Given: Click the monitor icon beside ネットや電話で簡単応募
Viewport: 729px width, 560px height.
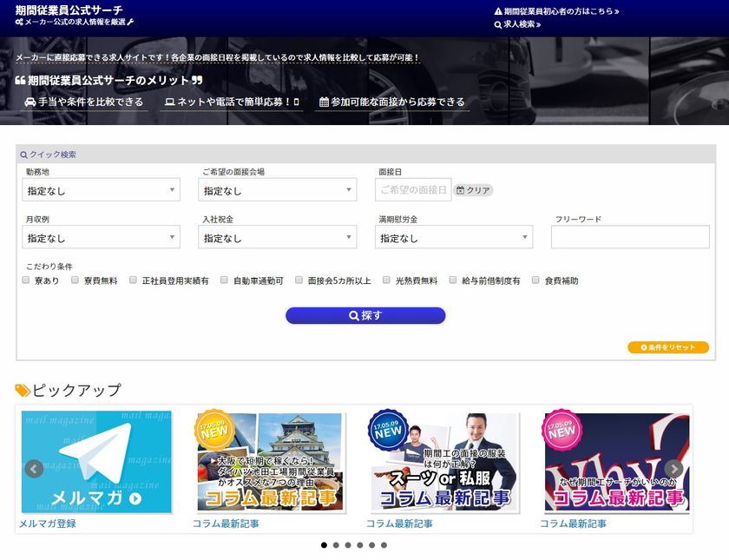Looking at the screenshot, I should (x=169, y=102).
